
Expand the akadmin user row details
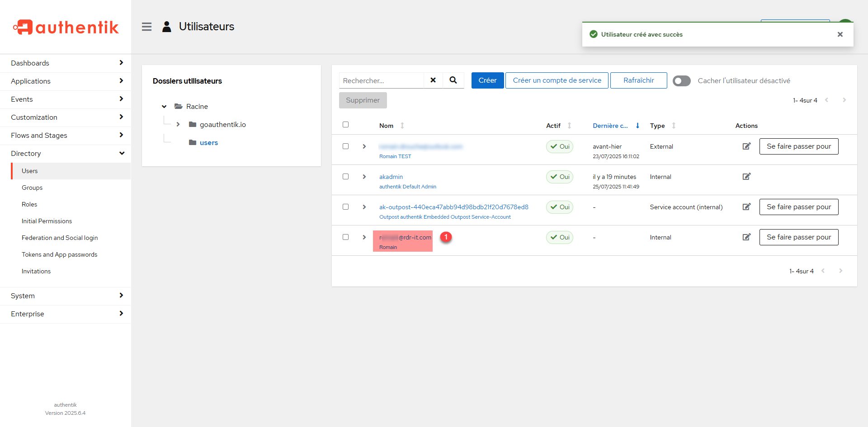click(364, 177)
